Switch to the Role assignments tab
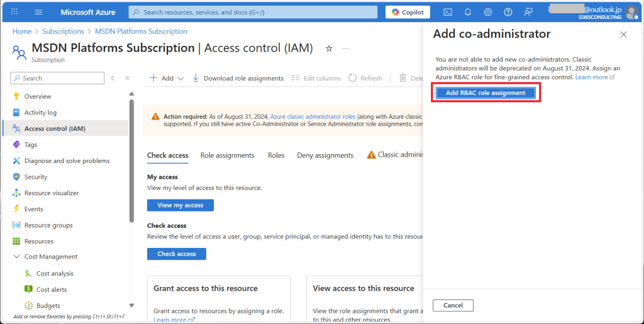644x324 pixels. (227, 155)
